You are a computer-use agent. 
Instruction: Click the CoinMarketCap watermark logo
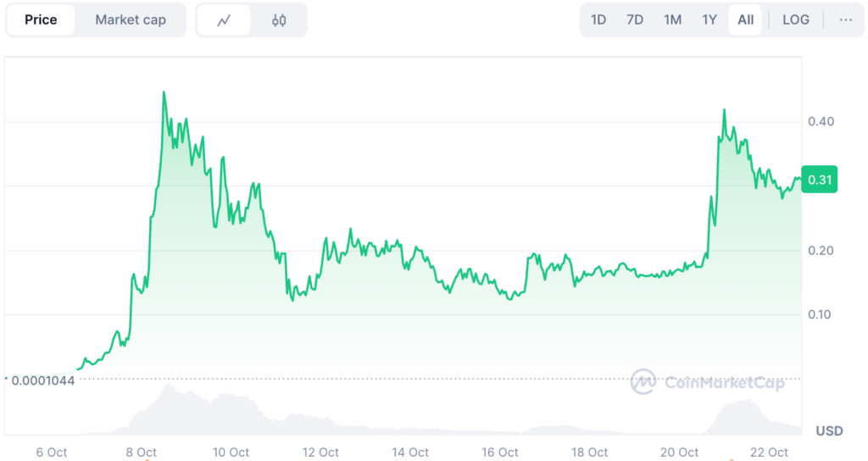click(708, 382)
